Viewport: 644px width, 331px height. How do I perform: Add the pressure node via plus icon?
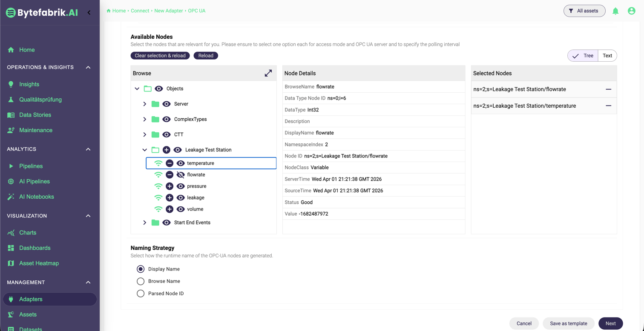170,186
